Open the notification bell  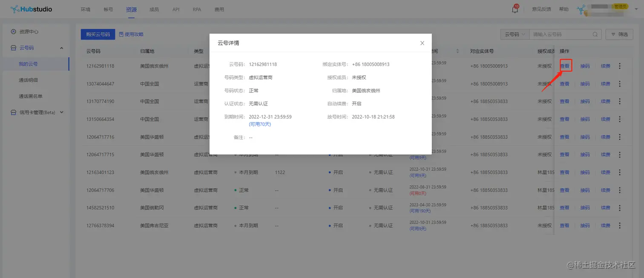[515, 9]
